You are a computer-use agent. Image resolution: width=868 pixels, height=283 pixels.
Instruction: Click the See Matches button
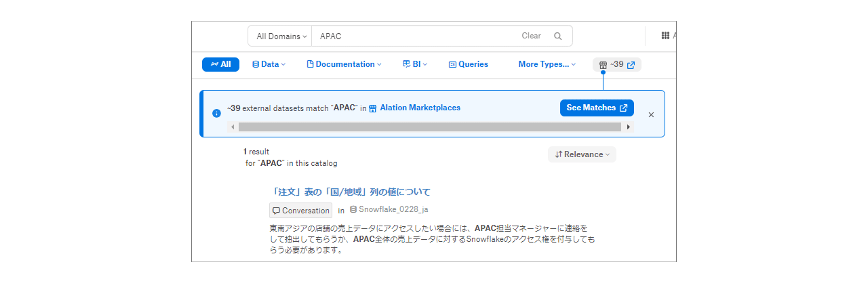pos(597,108)
